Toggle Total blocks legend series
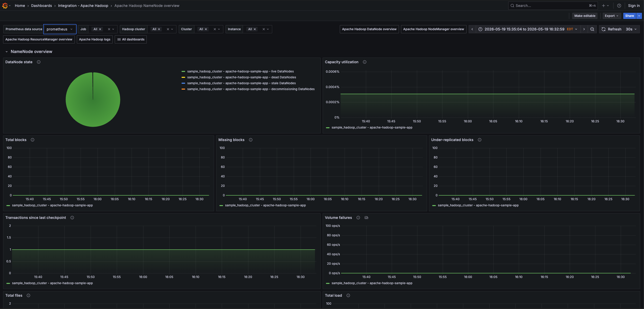The image size is (644, 309). 52,205
